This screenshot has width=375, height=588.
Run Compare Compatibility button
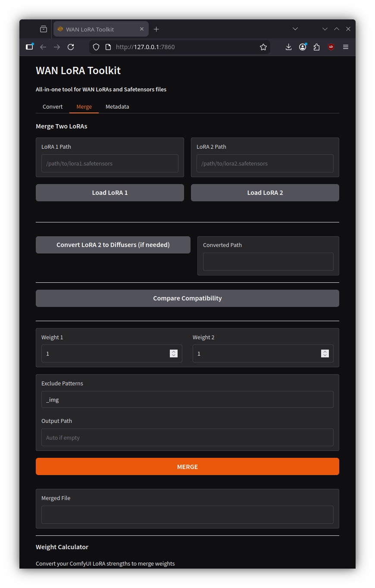pos(187,298)
